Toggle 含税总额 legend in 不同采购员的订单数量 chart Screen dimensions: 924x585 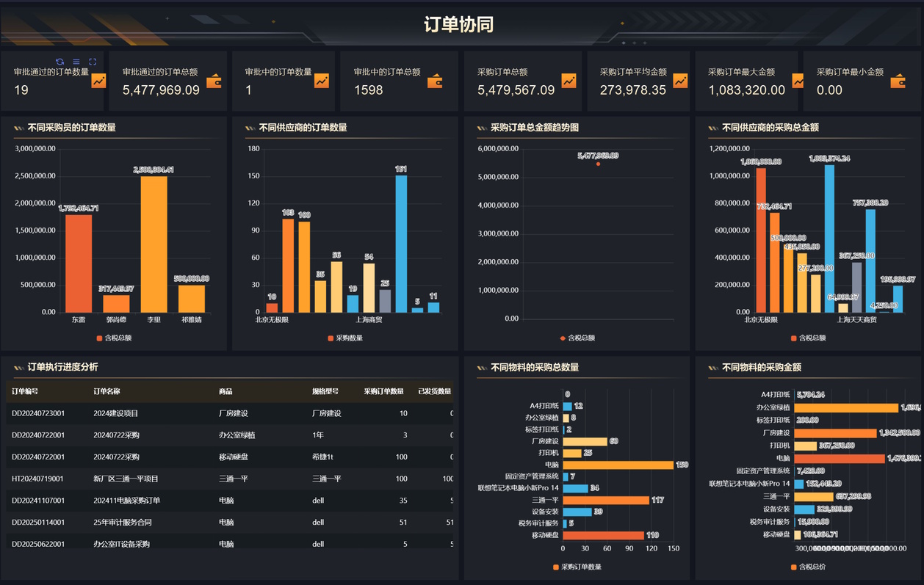click(114, 338)
